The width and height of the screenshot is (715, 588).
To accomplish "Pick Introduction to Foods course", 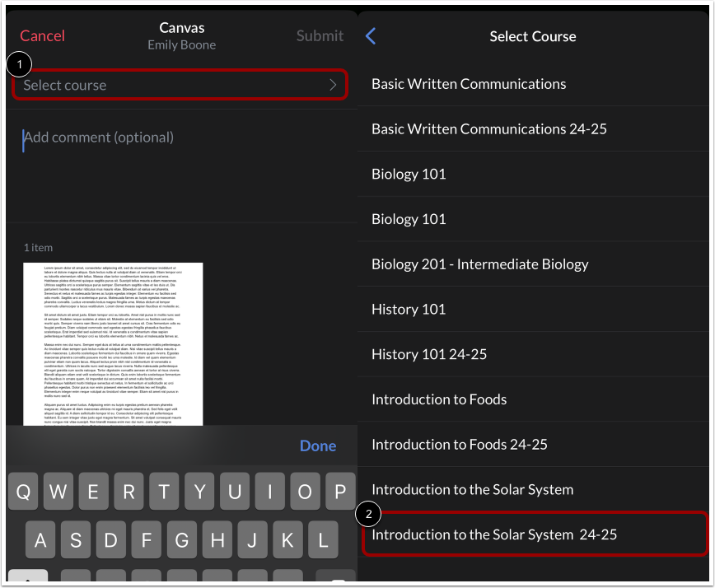I will click(x=533, y=399).
